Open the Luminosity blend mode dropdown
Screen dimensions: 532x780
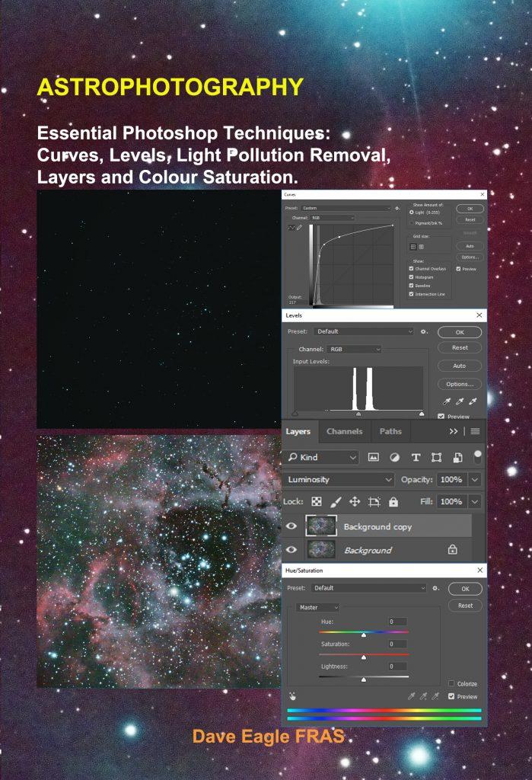339,479
